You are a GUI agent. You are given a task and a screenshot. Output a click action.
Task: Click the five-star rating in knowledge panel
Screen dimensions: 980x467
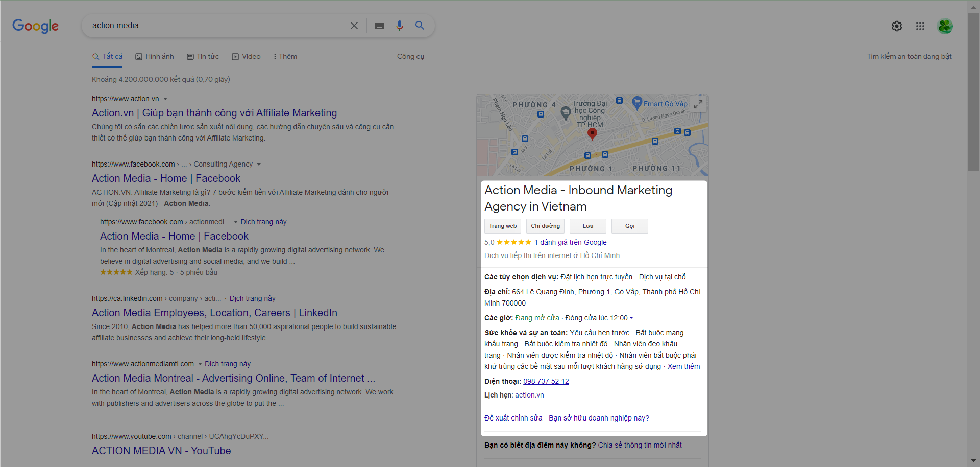513,242
